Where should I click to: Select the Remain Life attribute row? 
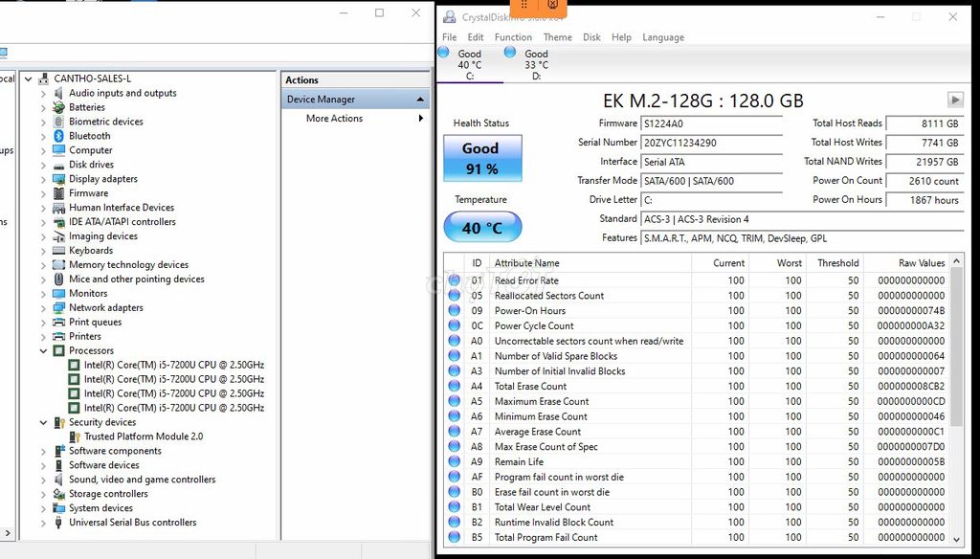(697, 462)
